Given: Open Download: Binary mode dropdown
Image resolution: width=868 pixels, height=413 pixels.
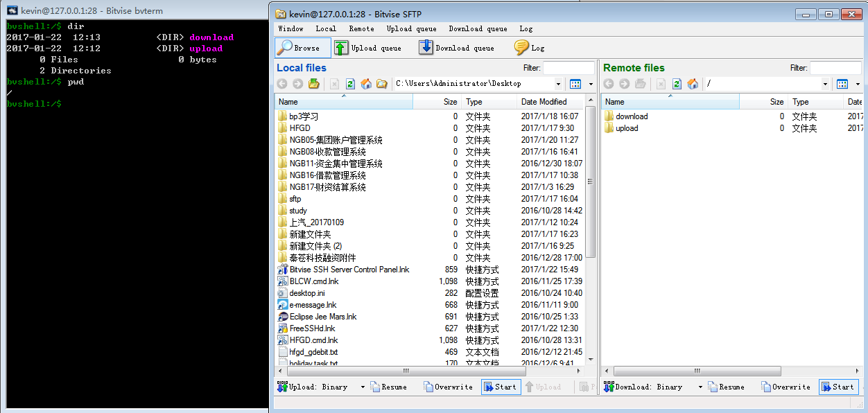Looking at the screenshot, I should [x=700, y=387].
